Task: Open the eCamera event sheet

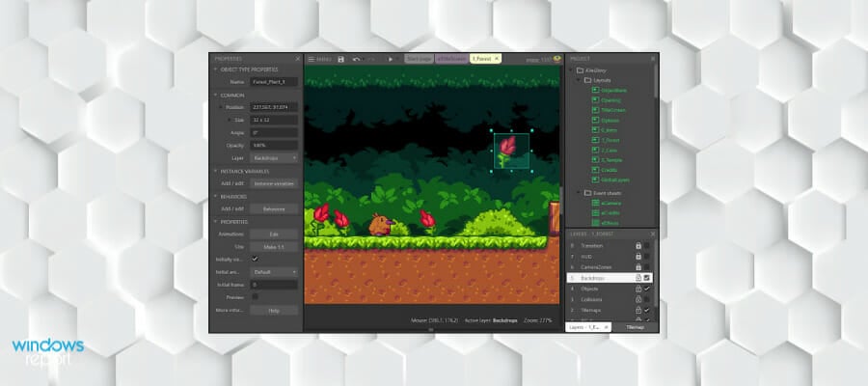Action: [x=607, y=204]
